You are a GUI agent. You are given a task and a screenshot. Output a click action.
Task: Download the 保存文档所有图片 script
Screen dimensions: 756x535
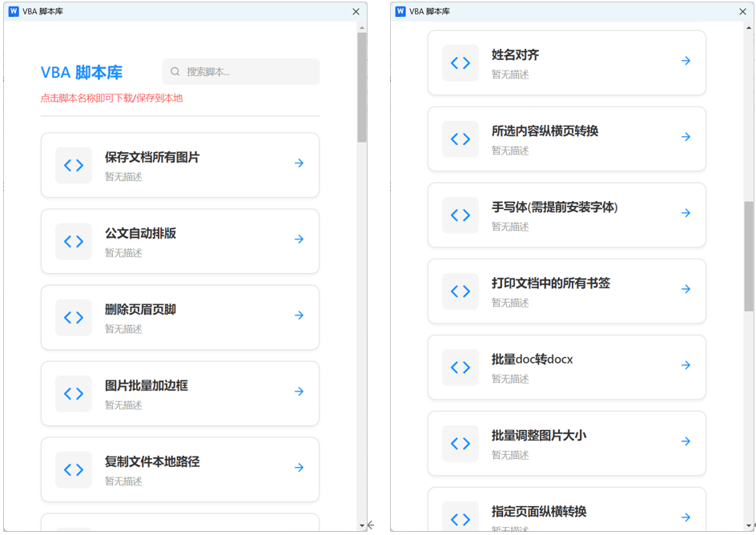pos(152,158)
